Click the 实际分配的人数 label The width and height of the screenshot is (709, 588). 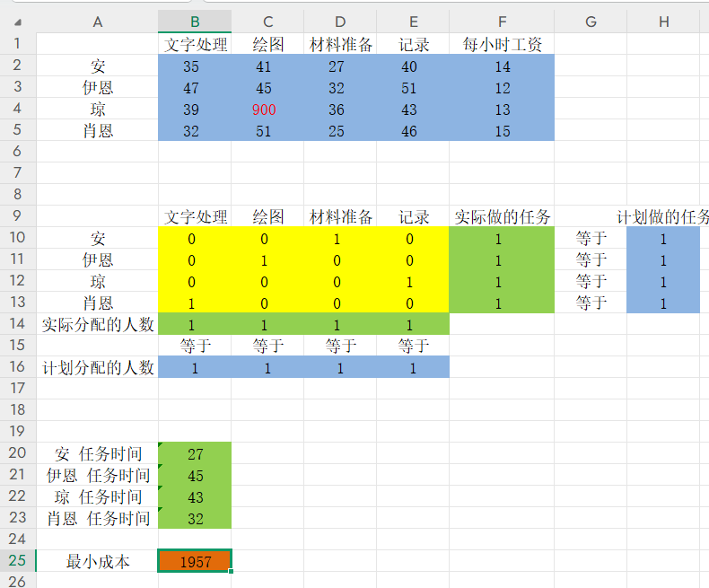pyautogui.click(x=97, y=324)
